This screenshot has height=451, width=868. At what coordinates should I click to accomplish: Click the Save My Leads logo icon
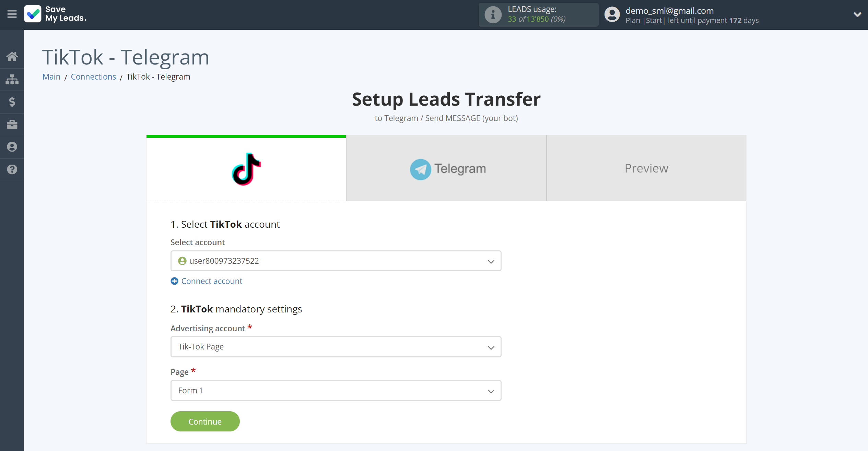[x=32, y=14]
